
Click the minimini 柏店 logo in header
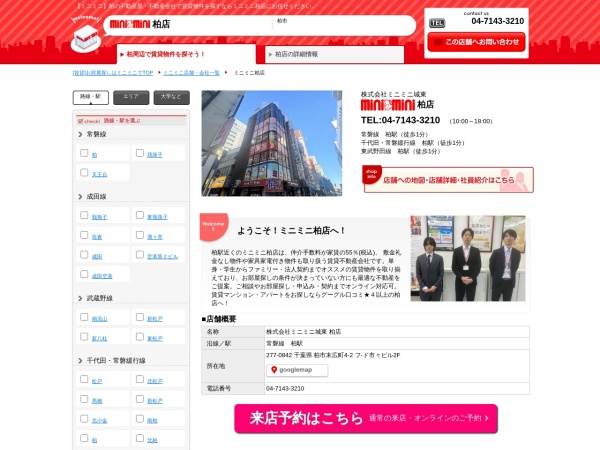click(140, 24)
